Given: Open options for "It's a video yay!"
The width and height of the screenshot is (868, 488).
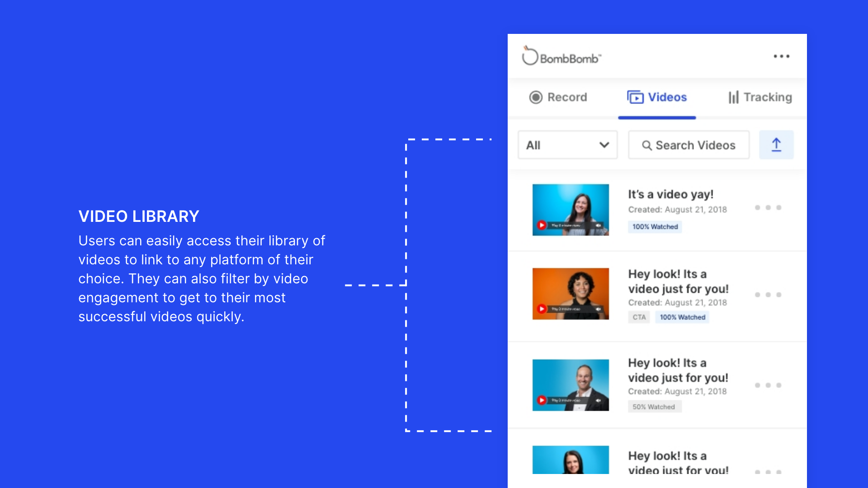Looking at the screenshot, I should [768, 207].
